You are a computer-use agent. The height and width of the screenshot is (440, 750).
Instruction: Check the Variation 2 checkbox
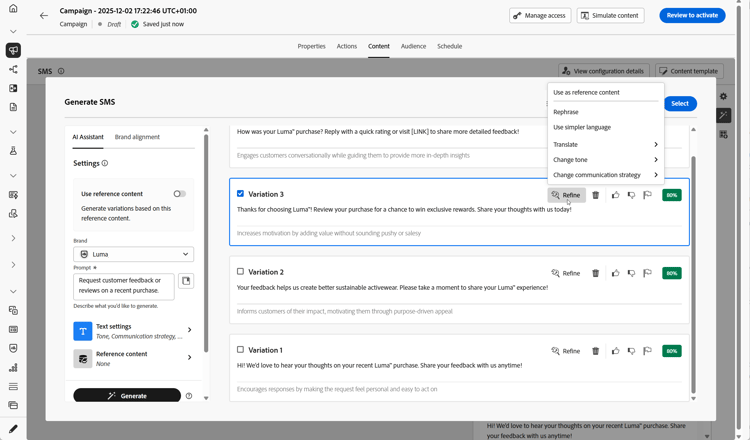(x=240, y=272)
